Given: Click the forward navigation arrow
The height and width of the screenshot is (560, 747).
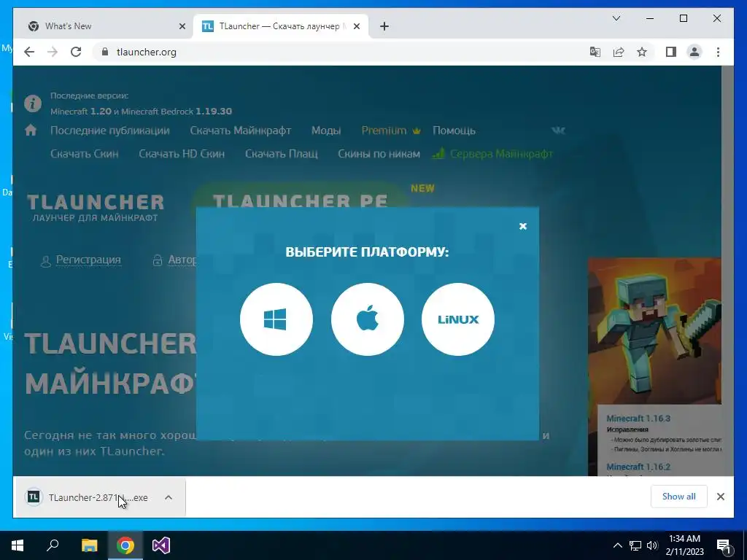Looking at the screenshot, I should (x=53, y=52).
